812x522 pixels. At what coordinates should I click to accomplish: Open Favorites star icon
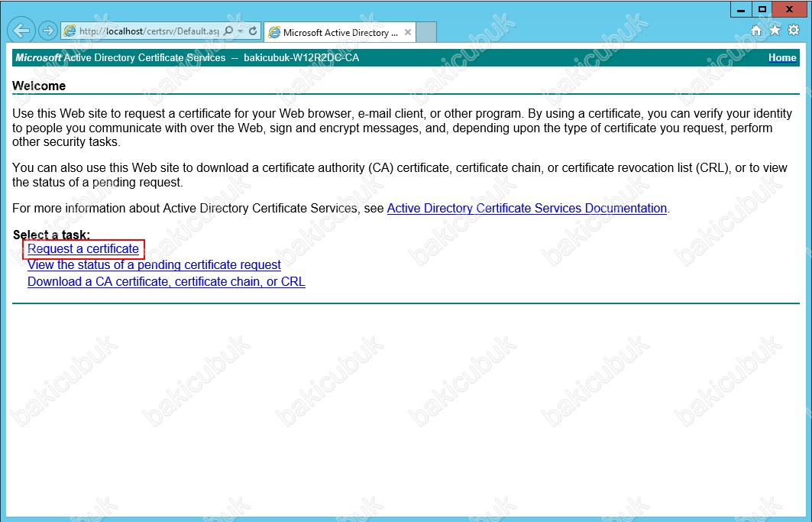(775, 30)
